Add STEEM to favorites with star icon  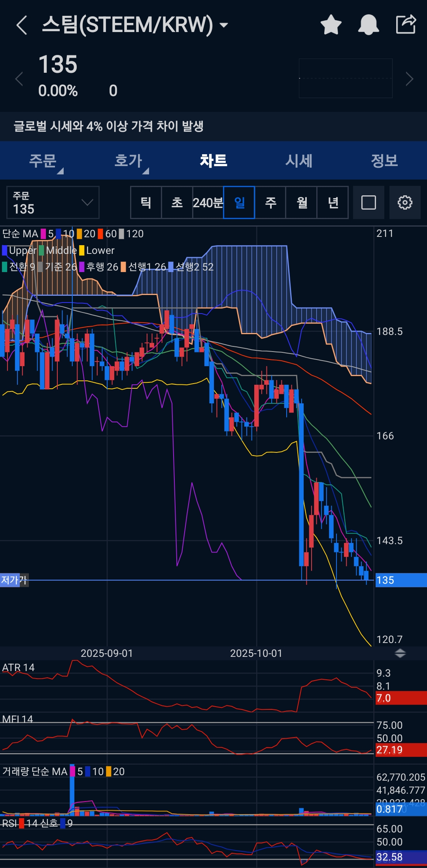pyautogui.click(x=331, y=25)
